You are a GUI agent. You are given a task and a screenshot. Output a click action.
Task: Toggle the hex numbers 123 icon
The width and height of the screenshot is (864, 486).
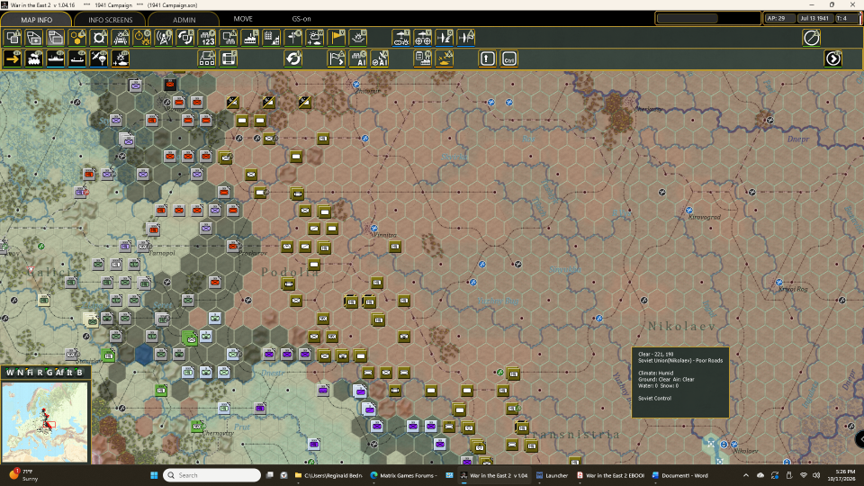pos(207,38)
